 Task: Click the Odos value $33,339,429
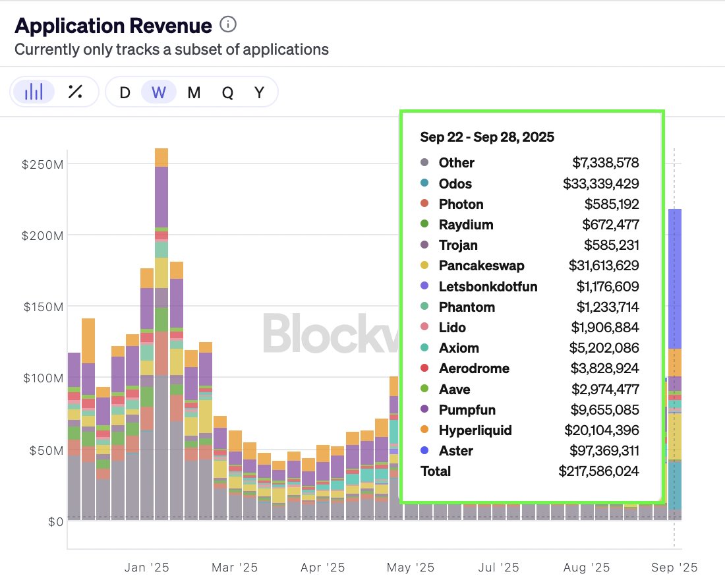click(600, 183)
